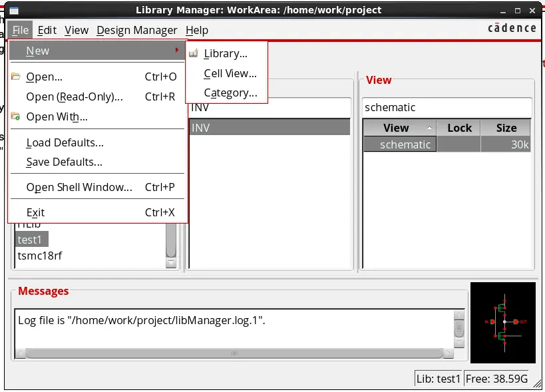Click the Lock column header
Viewport: 545px width, 392px height.
pos(459,128)
